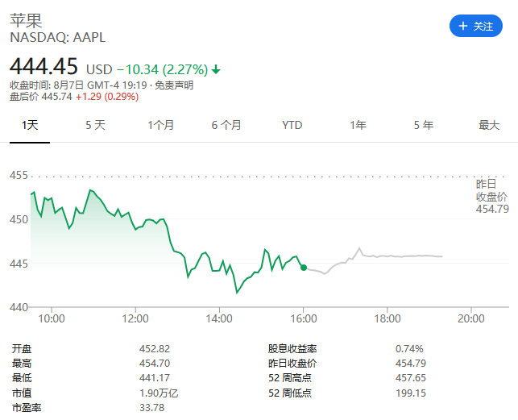Click the 52 周高点 value 457.65
Screen dimensions: 518x420
(x=411, y=378)
